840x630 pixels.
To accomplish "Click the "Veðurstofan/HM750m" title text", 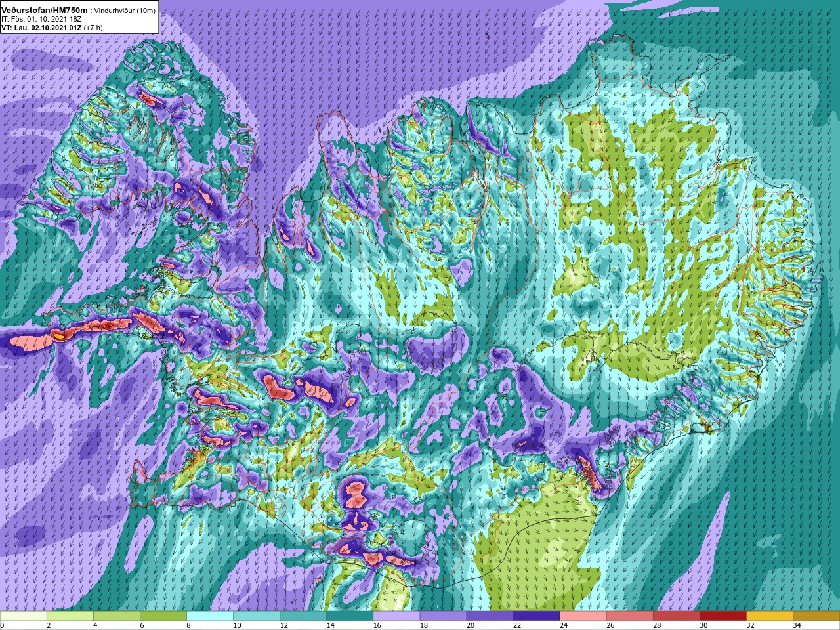I will point(45,10).
